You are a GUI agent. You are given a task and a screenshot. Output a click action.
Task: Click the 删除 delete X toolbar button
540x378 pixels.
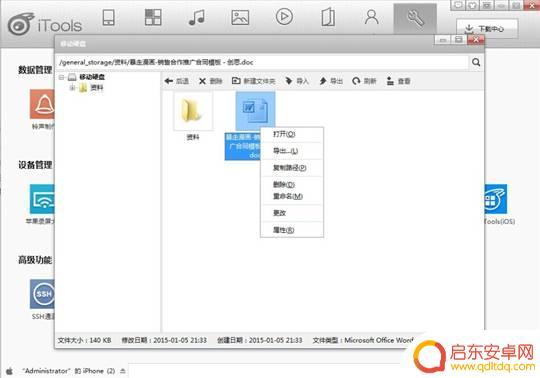point(210,81)
